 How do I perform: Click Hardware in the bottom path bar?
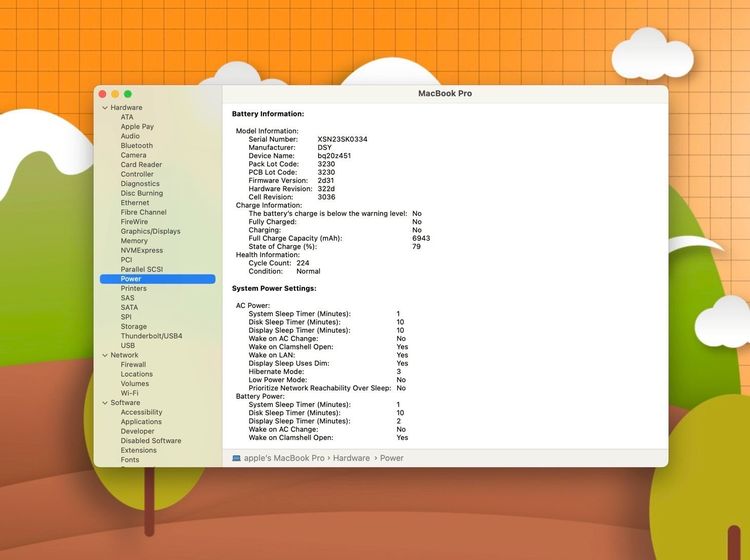point(351,458)
